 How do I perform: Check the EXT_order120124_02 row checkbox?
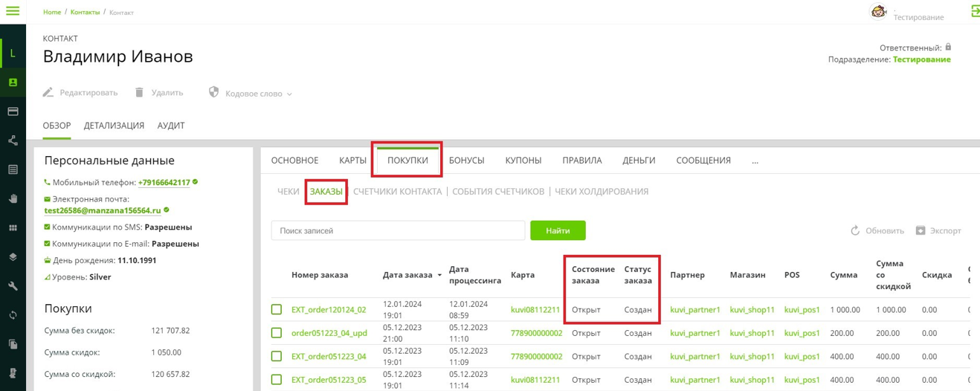click(277, 310)
